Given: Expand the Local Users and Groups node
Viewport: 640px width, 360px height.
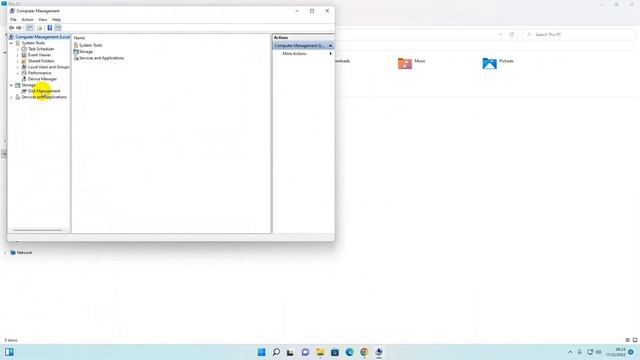Looking at the screenshot, I should tap(18, 67).
